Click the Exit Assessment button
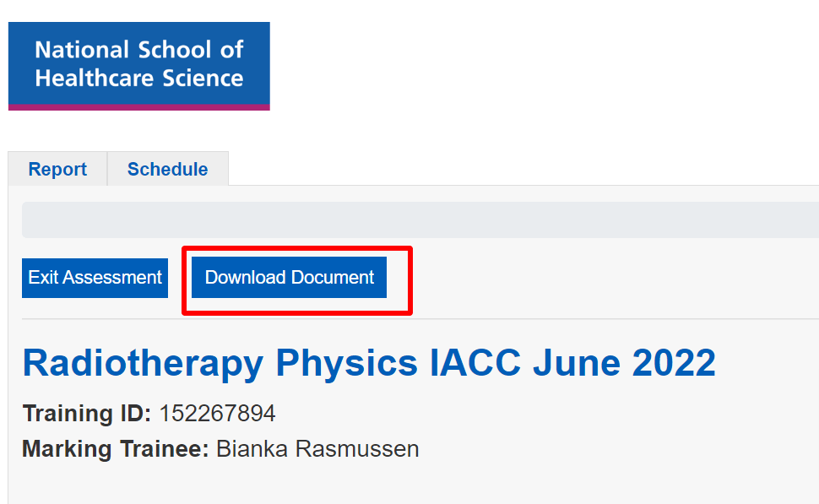Image resolution: width=819 pixels, height=504 pixels. [95, 278]
